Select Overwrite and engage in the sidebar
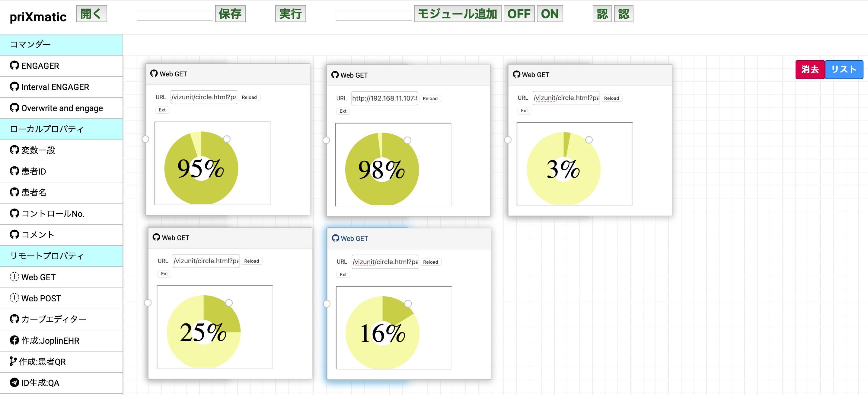The height and width of the screenshot is (395, 868). tap(61, 108)
